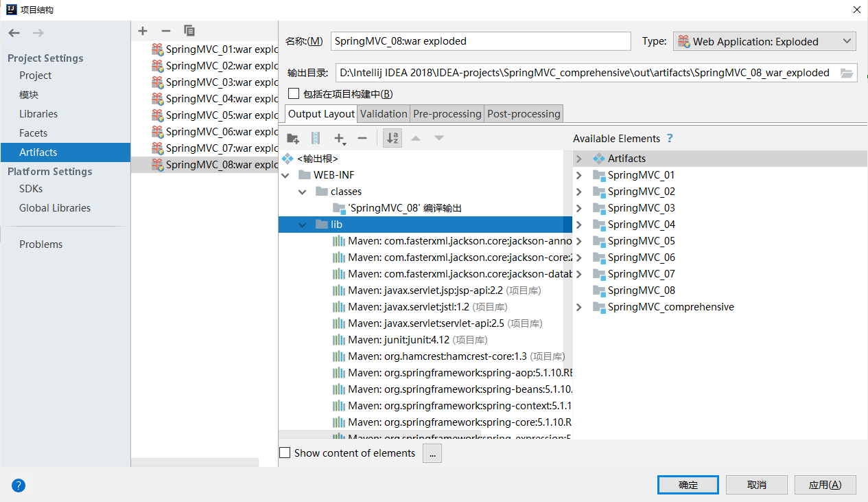
Task: Switch to the Validation tab
Action: pos(384,114)
